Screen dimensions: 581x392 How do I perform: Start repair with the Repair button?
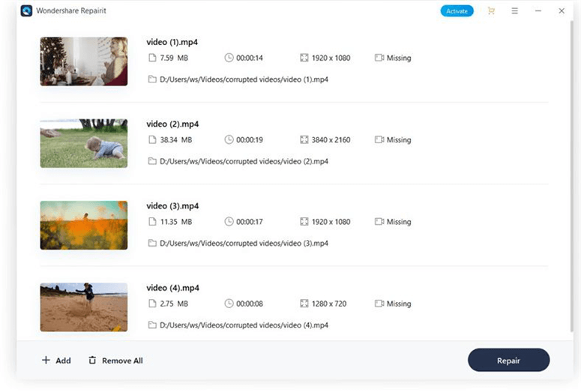[508, 361]
